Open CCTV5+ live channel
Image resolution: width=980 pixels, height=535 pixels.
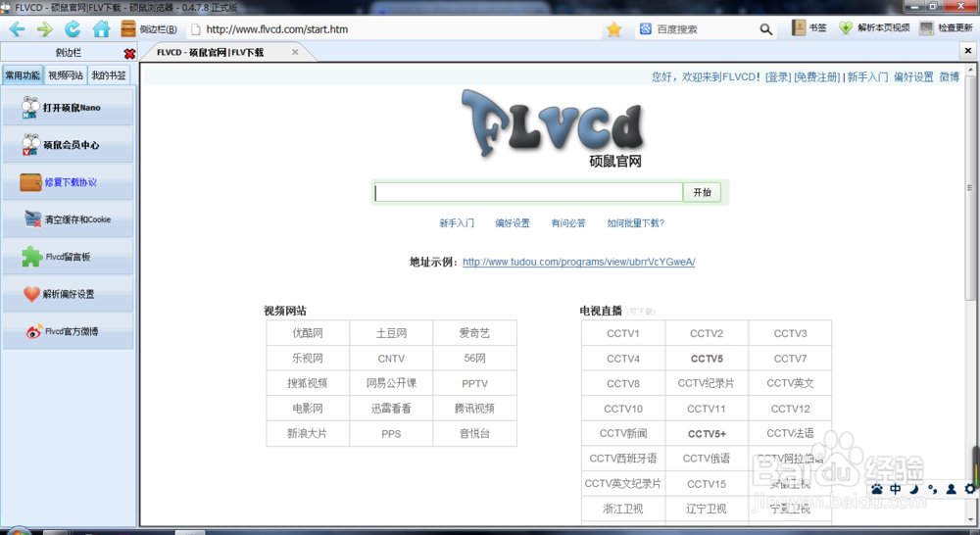(707, 433)
